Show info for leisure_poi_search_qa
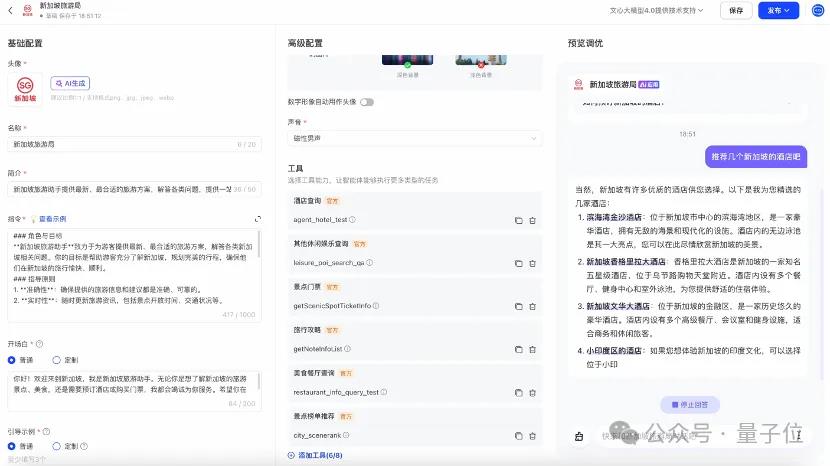This screenshot has width=830, height=466. click(369, 262)
